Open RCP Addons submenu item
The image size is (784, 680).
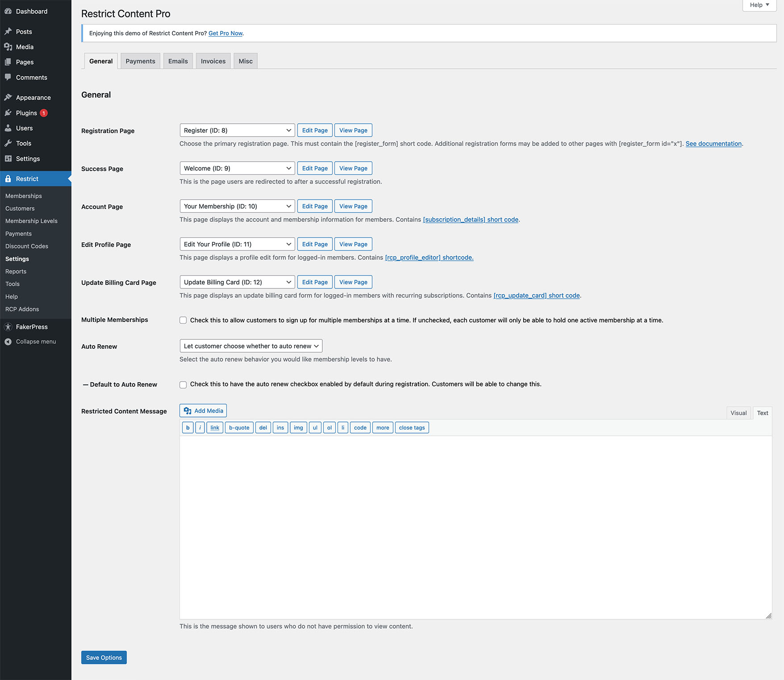click(22, 309)
